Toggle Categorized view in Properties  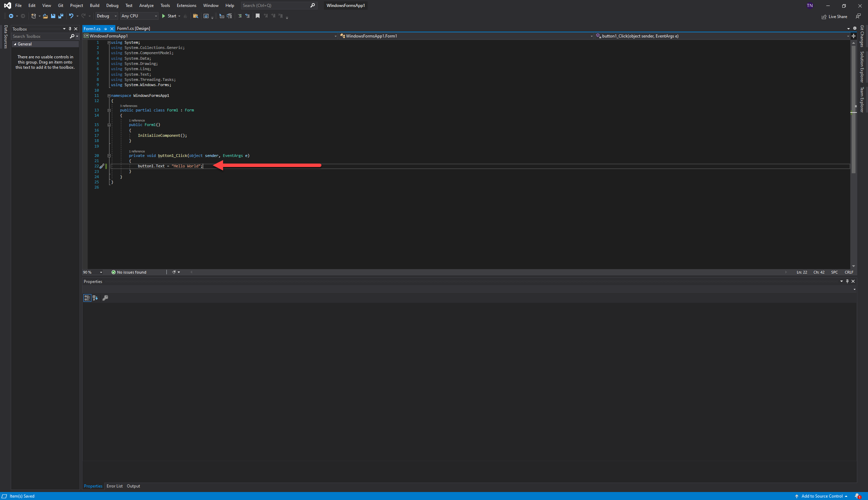click(87, 298)
